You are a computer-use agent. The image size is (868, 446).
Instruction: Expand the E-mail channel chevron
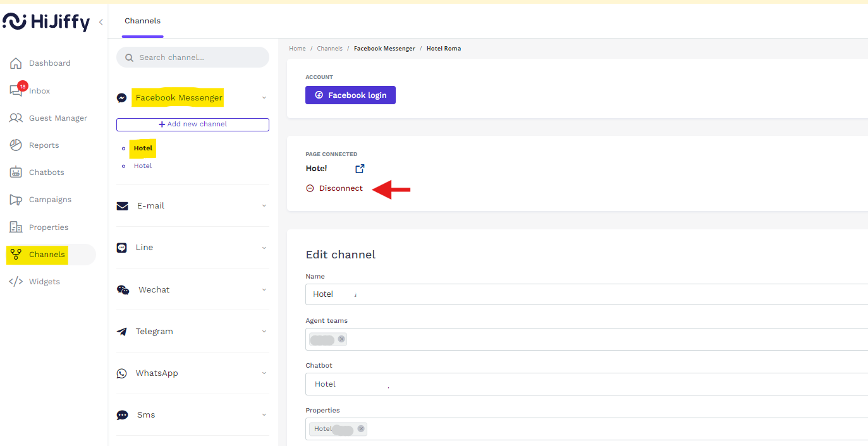pyautogui.click(x=264, y=206)
